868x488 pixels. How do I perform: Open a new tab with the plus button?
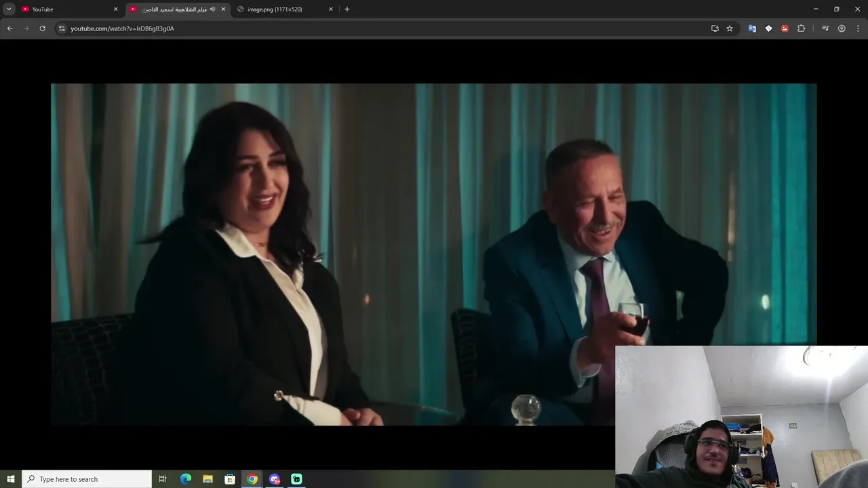click(347, 9)
